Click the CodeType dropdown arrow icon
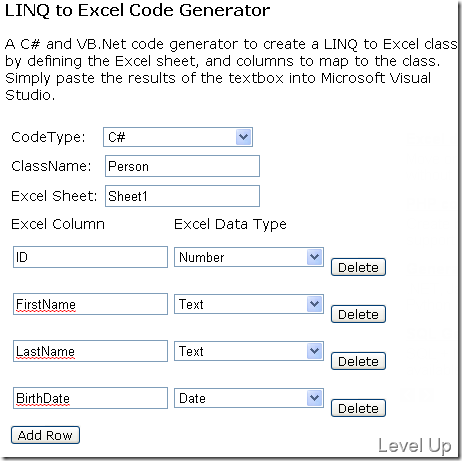 click(243, 137)
